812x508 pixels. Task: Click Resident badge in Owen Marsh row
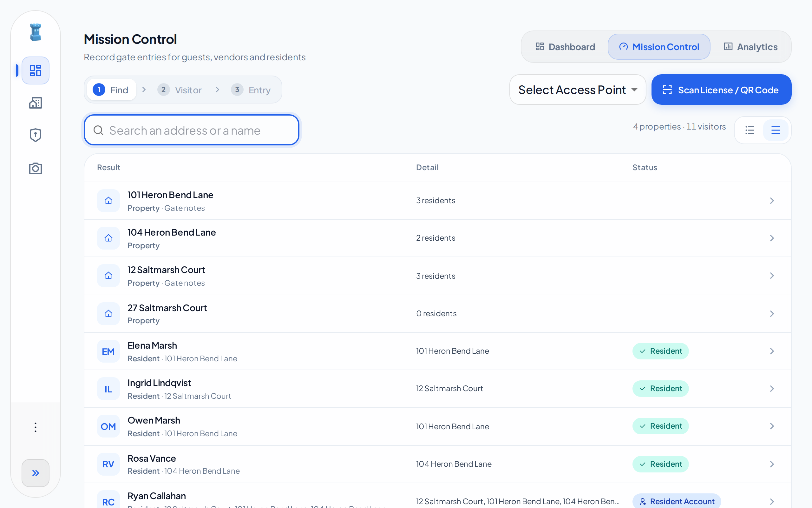click(661, 426)
